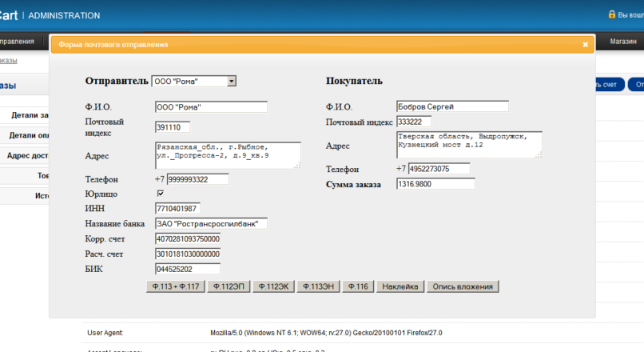Edit buyer phone 4952273075
This screenshot has height=352, width=644.
click(439, 169)
